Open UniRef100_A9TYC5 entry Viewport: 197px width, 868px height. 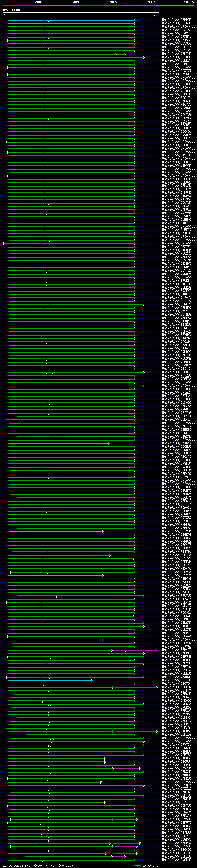[x=177, y=504]
